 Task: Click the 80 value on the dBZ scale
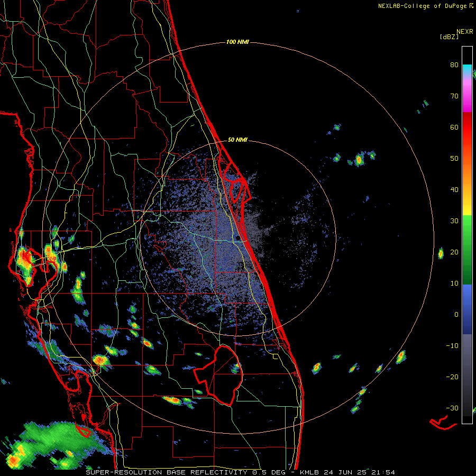454,65
